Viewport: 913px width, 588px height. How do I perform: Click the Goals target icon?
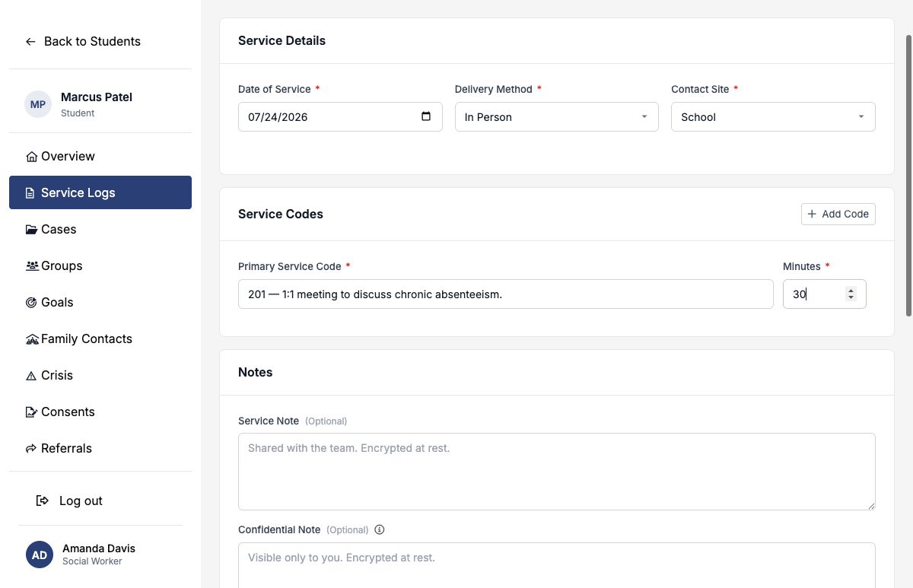(x=31, y=303)
